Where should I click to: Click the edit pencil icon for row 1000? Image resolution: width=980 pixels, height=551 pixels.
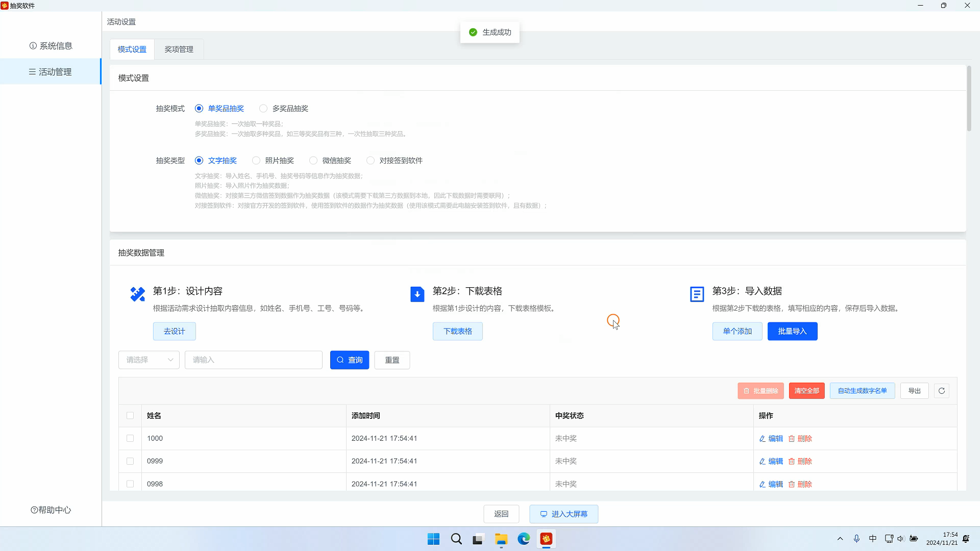point(763,439)
